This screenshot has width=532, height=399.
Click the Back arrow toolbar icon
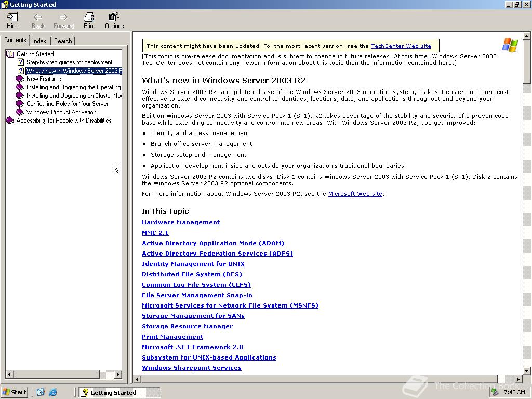coord(37,20)
